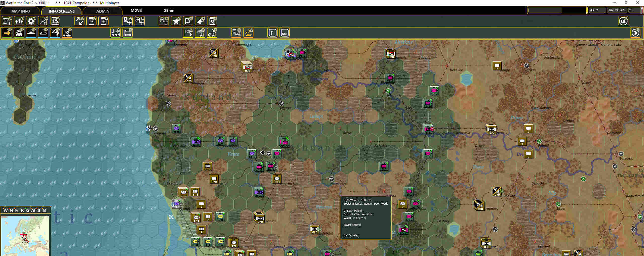Select the W region on the minimap bar

5,210
